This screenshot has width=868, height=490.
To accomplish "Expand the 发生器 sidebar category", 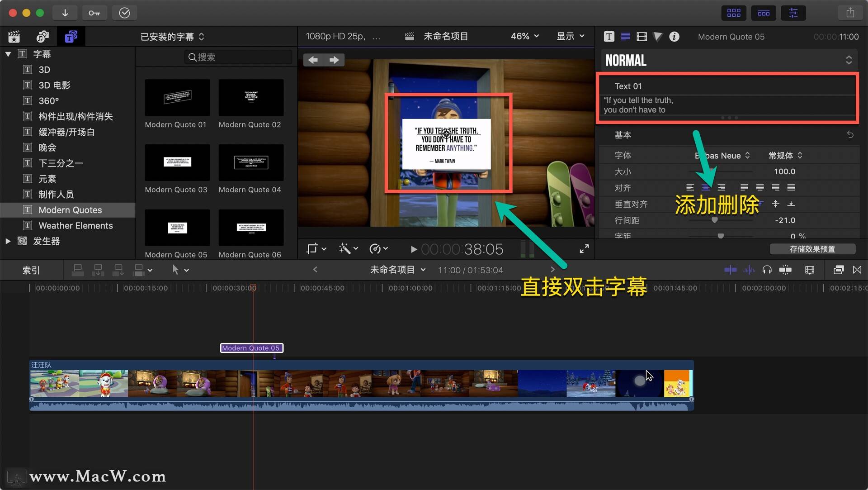I will pos(7,241).
